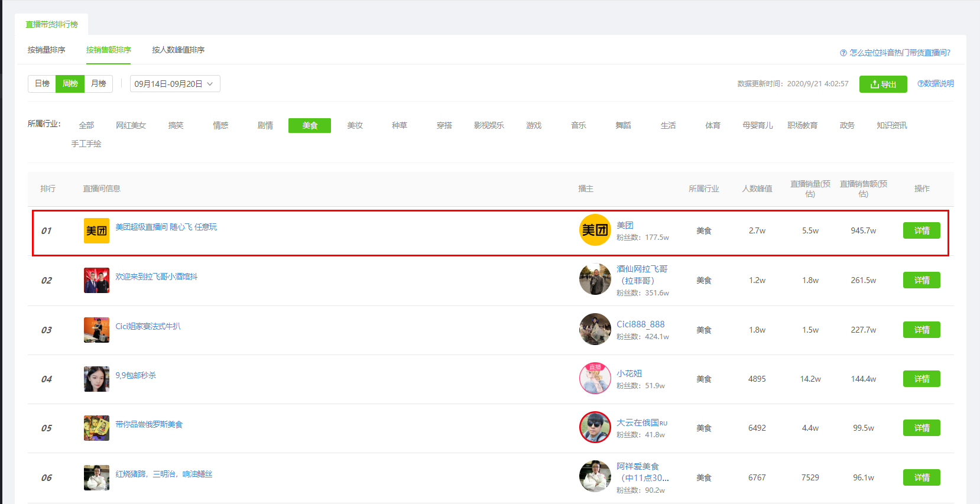The image size is (980, 504).
Task: Open 酒仙网拉飞哥 streamer profile link
Action: [642, 275]
